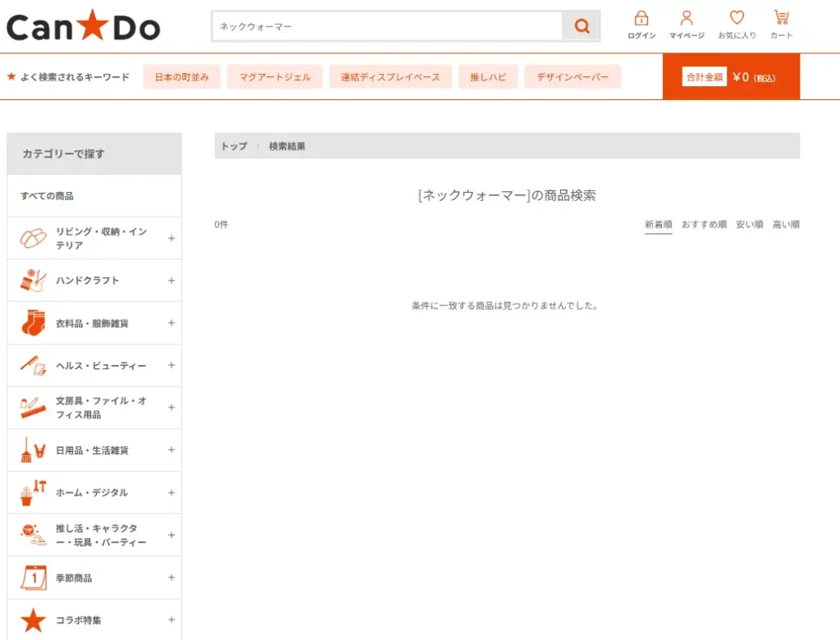
Task: Expand the 季節商品 category
Action: click(x=171, y=577)
